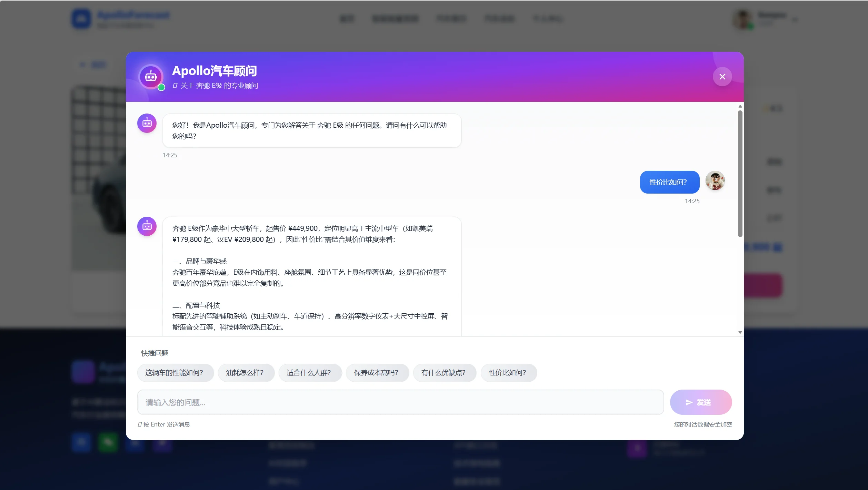This screenshot has height=490, width=868.
Task: Click the greeting message from Apollo汽车顾问
Action: click(312, 131)
